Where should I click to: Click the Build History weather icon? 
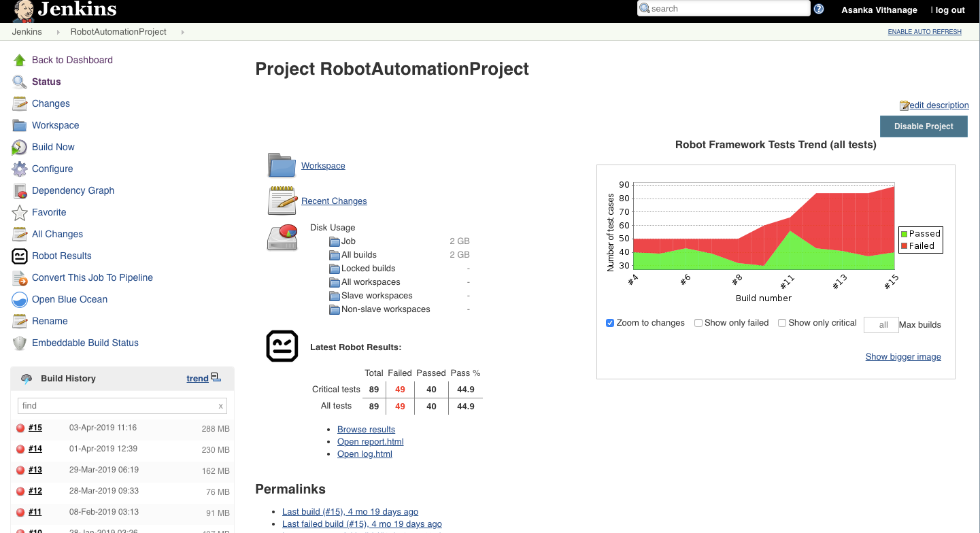pos(27,379)
